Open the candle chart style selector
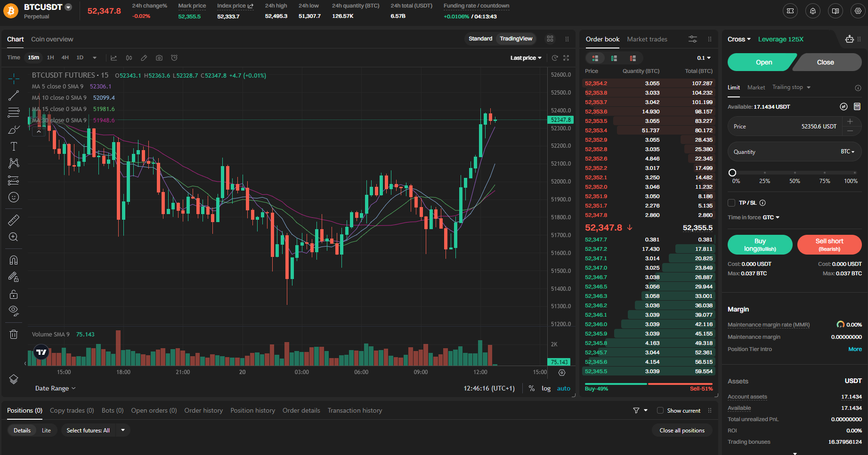Viewport: 868px width, 455px height. (x=129, y=58)
